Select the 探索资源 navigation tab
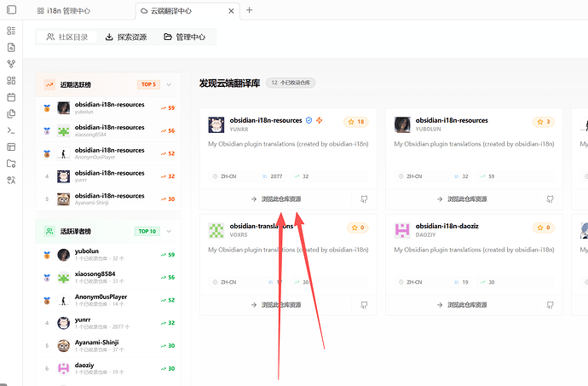This screenshot has height=386, width=588. [126, 37]
